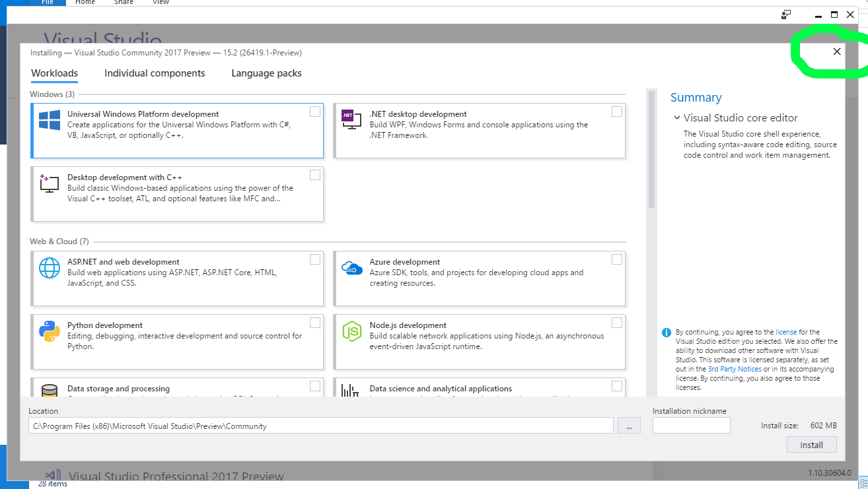This screenshot has height=489, width=868.
Task: Click the "Summary" heading
Action: [x=696, y=98]
